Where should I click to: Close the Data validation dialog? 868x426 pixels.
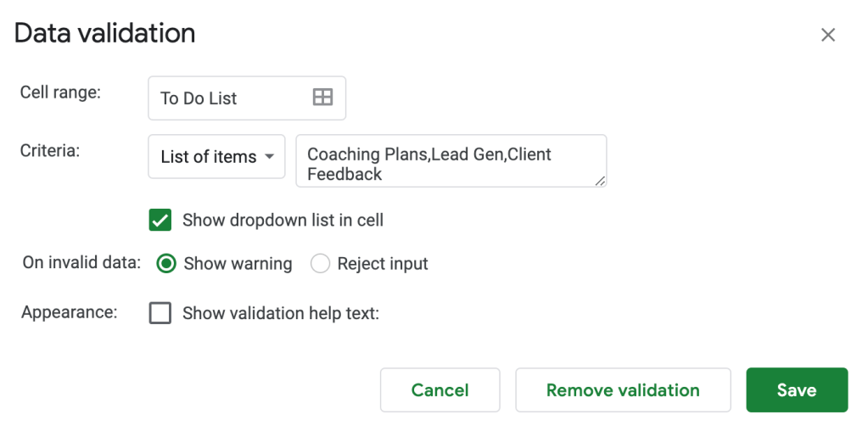coord(828,35)
